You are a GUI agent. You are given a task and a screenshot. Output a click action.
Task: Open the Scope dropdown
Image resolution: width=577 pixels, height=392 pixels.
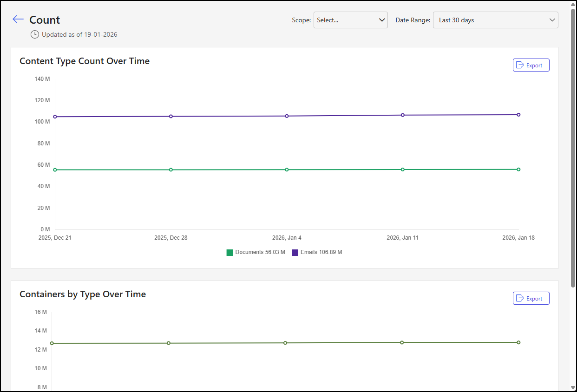click(x=350, y=20)
